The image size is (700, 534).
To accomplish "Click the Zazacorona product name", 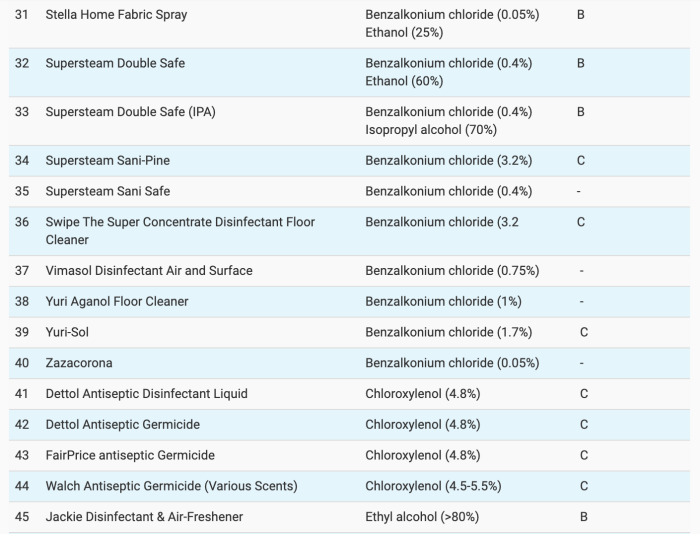I will [79, 363].
